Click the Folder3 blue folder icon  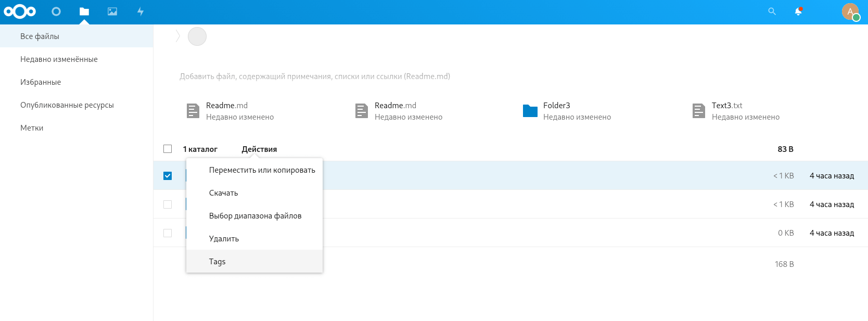click(530, 111)
